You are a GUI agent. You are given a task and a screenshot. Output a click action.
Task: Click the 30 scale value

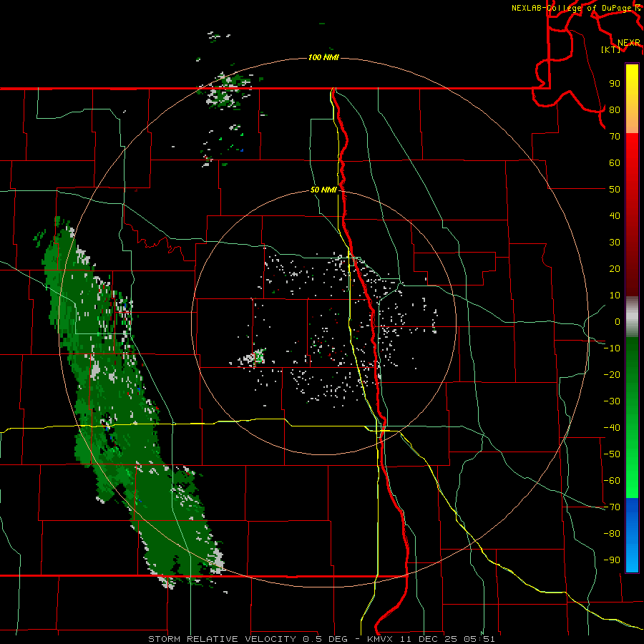[x=615, y=243]
